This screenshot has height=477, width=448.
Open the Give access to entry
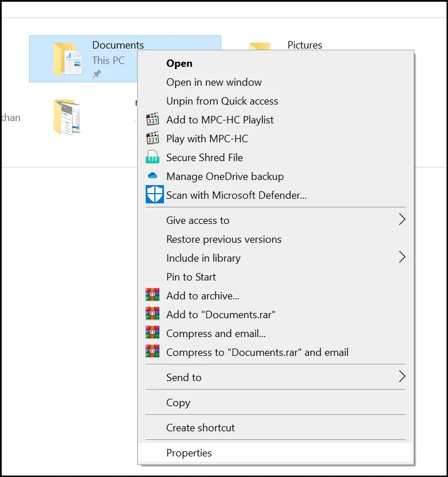[x=276, y=221]
